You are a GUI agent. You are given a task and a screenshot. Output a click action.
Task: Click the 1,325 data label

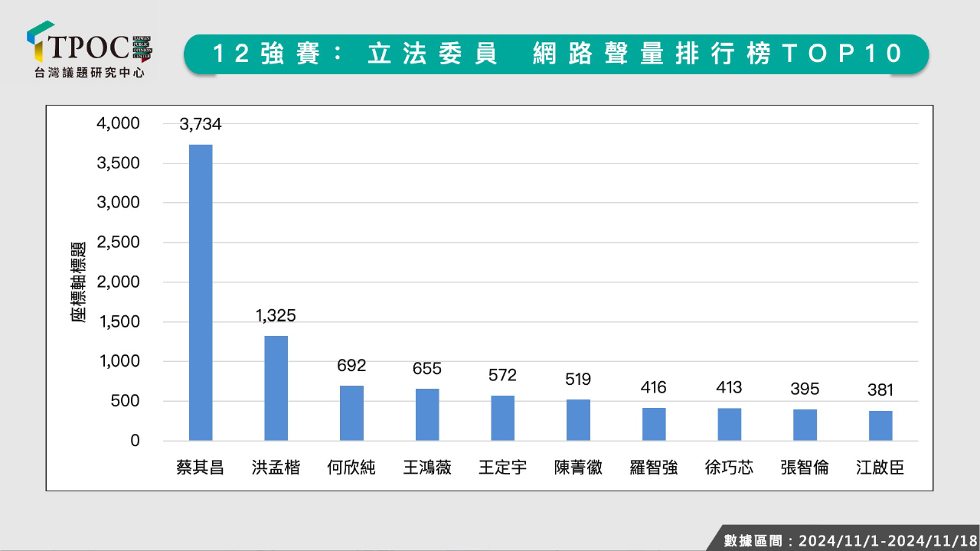click(276, 315)
